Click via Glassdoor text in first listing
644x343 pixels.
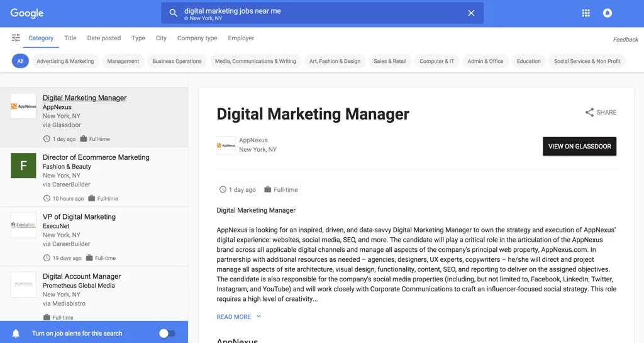[62, 125]
